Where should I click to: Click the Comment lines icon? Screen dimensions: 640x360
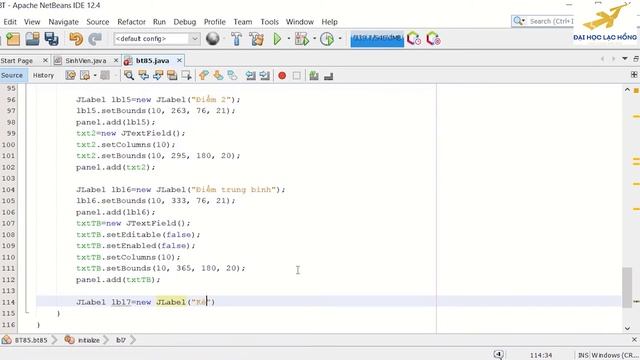(314, 76)
